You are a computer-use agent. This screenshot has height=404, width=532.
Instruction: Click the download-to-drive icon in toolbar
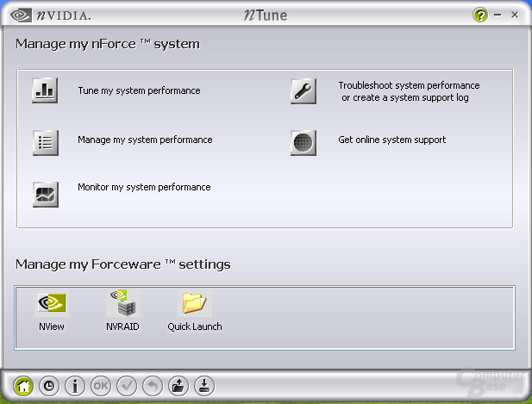pos(203,386)
